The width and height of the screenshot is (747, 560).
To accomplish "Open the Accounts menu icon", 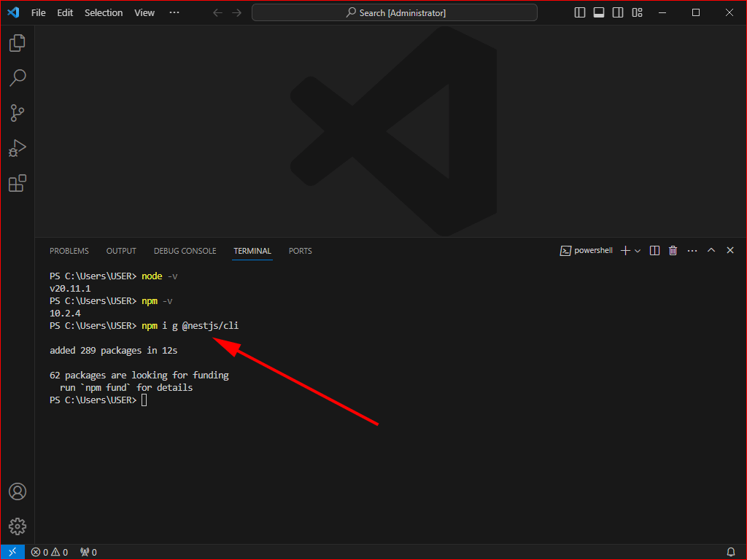I will coord(18,491).
